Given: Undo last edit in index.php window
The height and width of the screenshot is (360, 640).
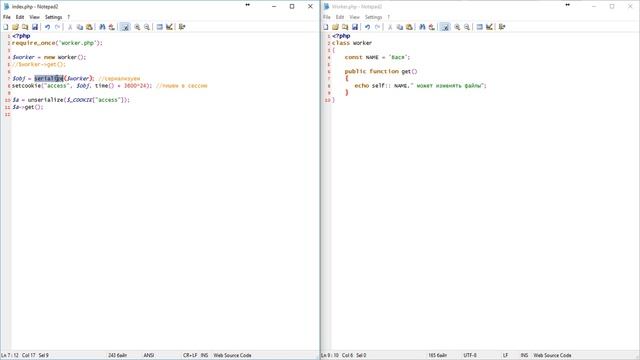Looking at the screenshot, I should [47, 27].
